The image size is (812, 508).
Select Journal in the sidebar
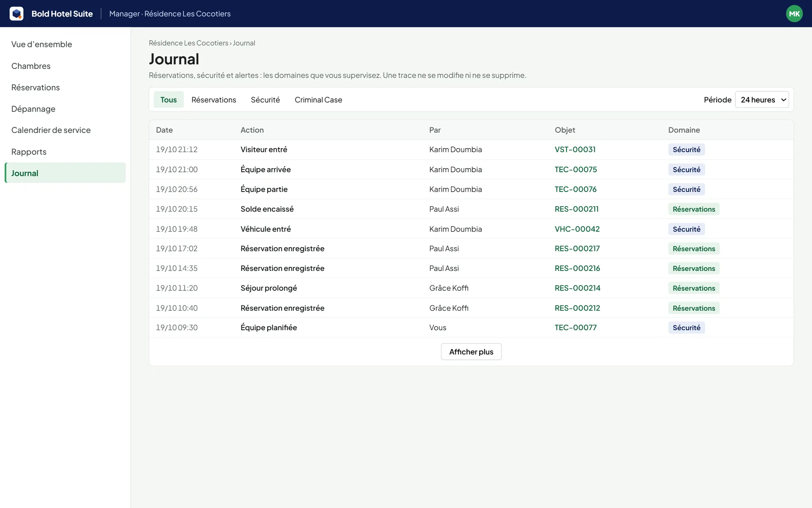point(65,173)
